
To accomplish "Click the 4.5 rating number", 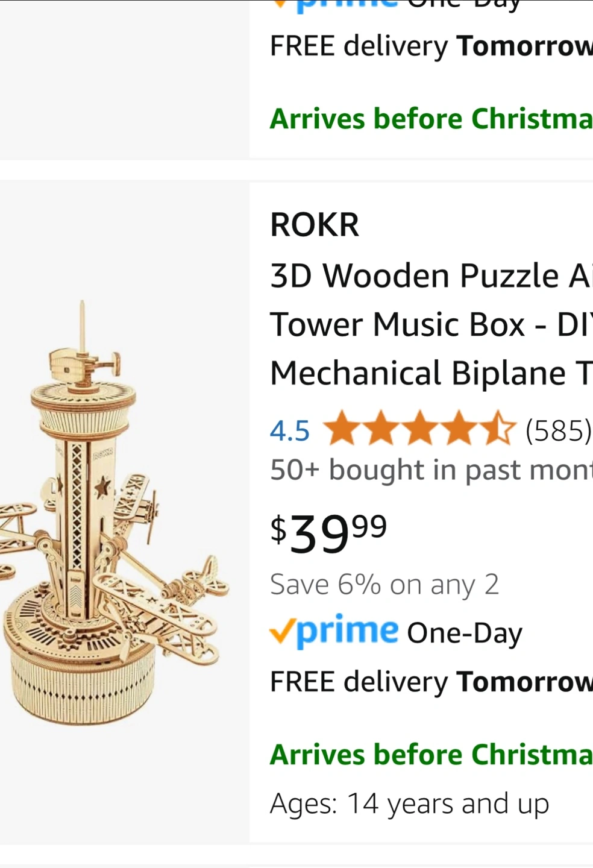I will click(290, 431).
